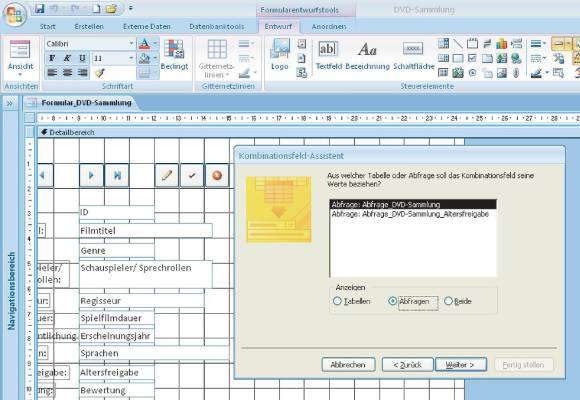580x400 pixels.
Task: Click the Weiter > button
Action: 461,365
